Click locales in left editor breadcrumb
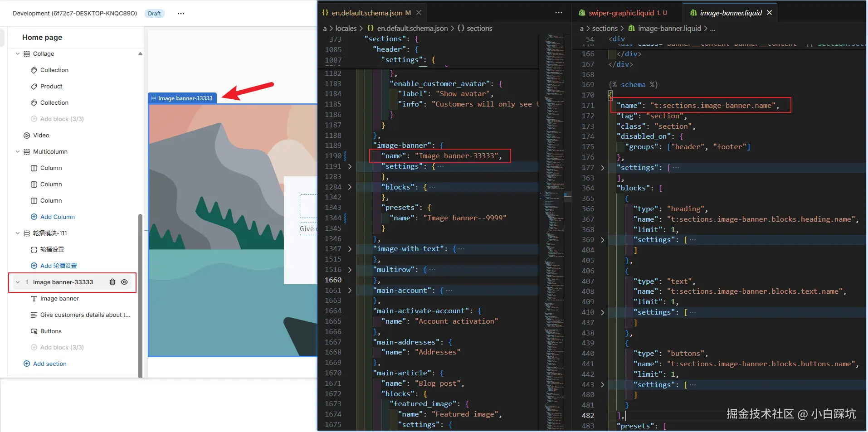This screenshot has width=868, height=432. click(x=346, y=28)
